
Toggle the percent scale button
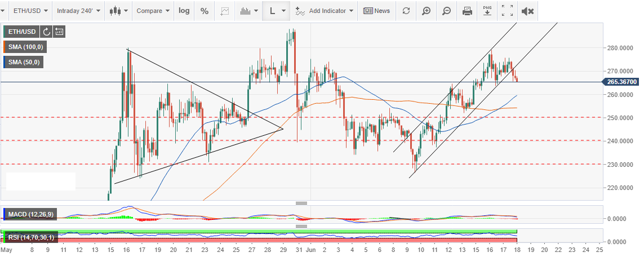[x=205, y=11]
